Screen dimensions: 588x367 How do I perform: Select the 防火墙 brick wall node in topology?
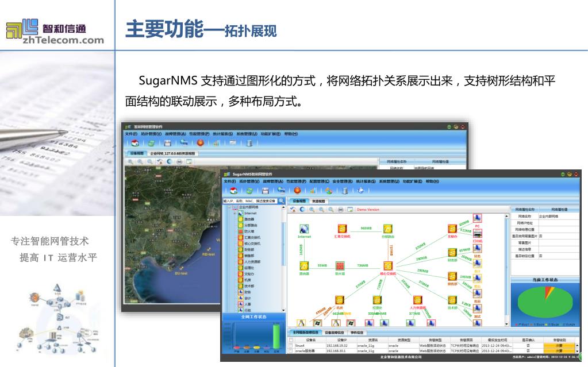click(340, 266)
